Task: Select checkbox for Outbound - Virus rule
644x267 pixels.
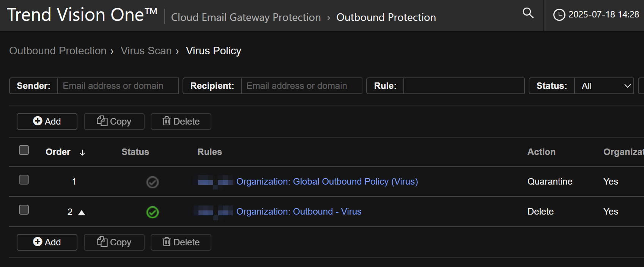Action: click(x=24, y=210)
